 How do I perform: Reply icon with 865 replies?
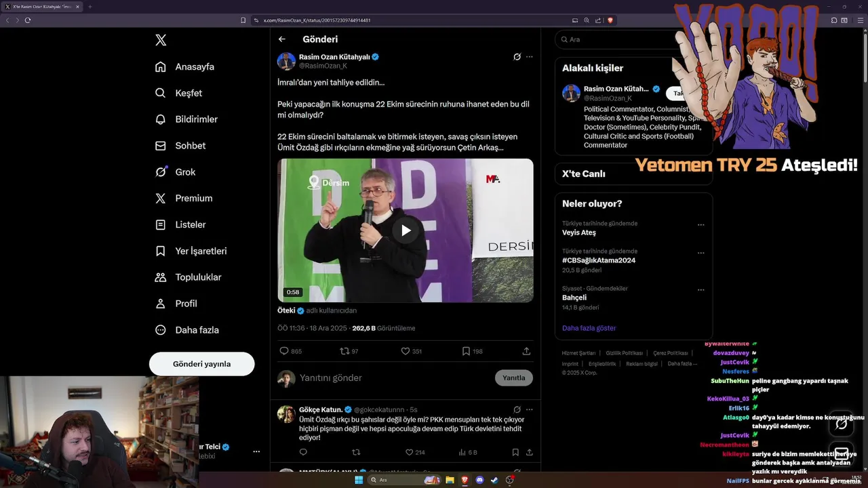(x=291, y=351)
